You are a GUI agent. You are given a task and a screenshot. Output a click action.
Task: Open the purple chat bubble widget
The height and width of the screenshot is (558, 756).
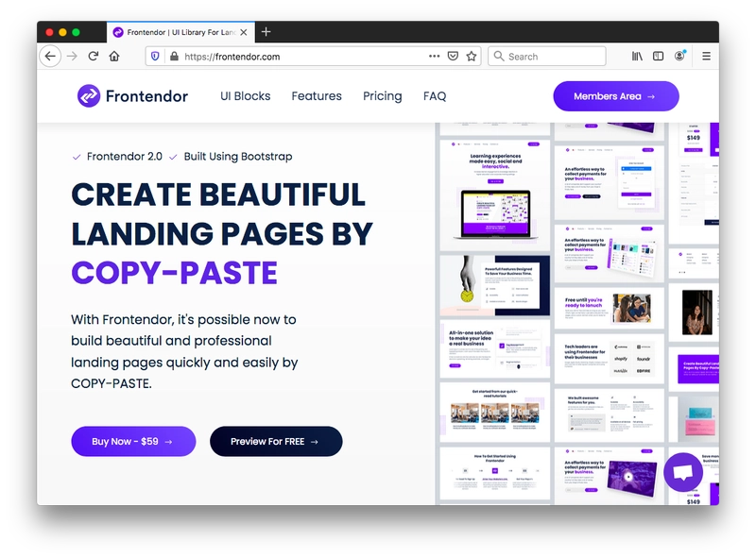[x=683, y=472]
